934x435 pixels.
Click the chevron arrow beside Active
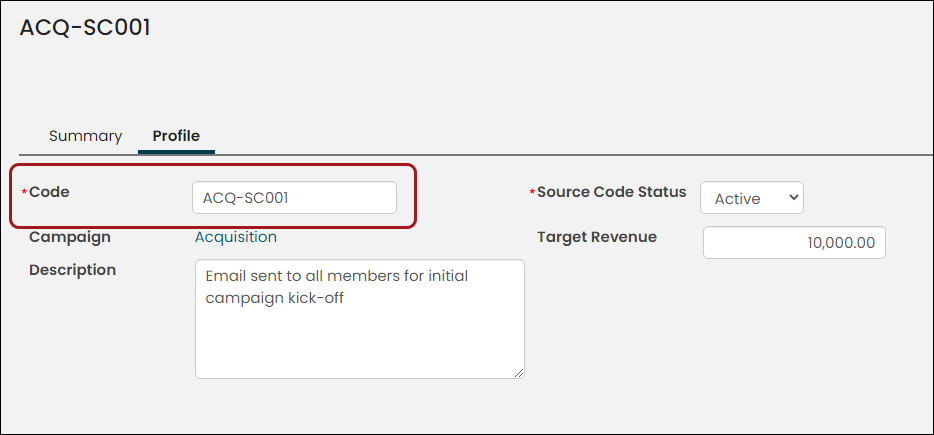tap(793, 197)
